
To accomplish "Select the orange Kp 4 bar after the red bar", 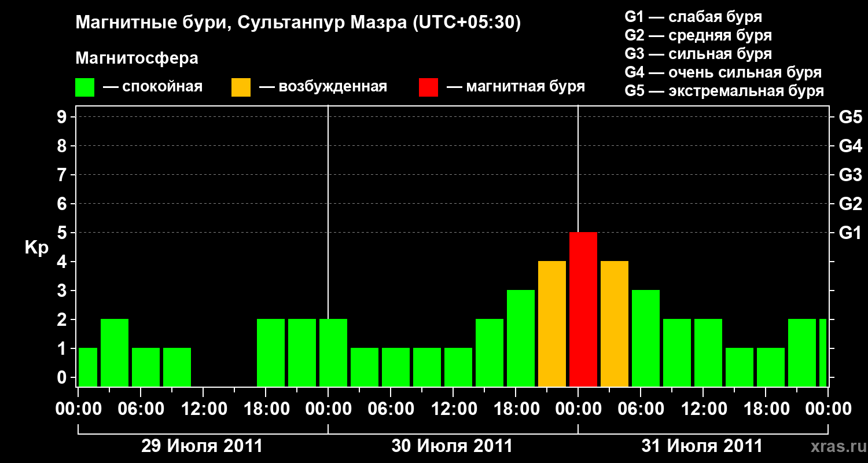I will click(615, 324).
